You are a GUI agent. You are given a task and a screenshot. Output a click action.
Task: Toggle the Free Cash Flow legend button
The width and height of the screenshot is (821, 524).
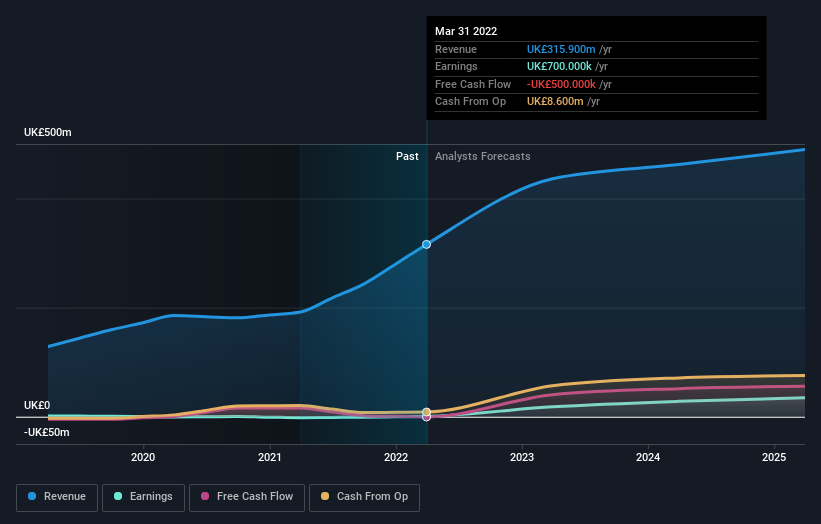247,497
